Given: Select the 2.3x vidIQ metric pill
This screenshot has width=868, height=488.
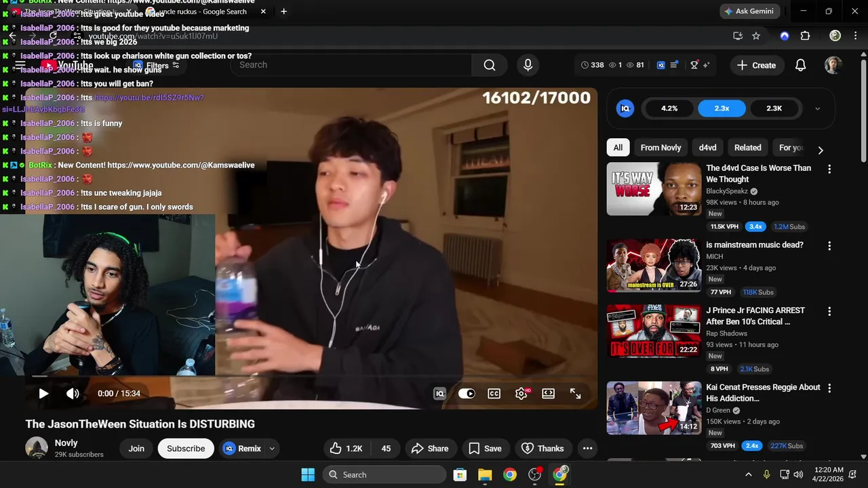Looking at the screenshot, I should [x=722, y=108].
